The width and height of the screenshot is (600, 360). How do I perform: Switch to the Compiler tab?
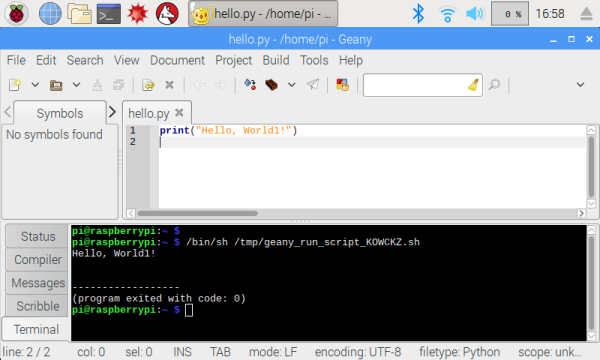pos(38,259)
